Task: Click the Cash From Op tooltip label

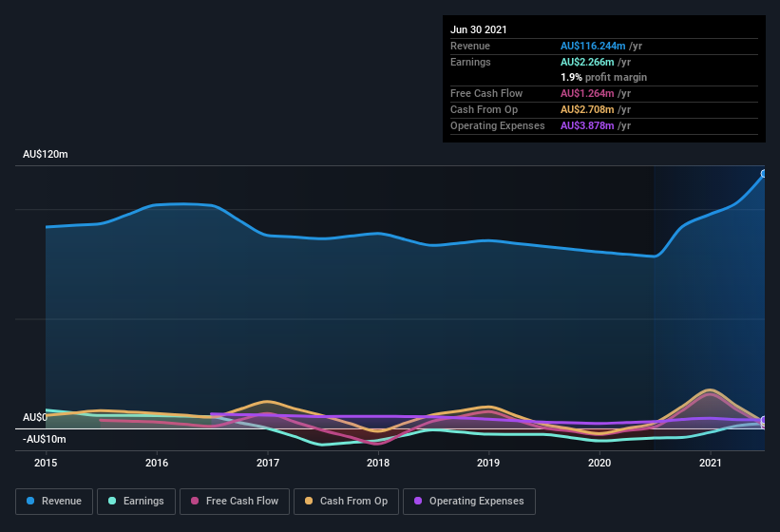Action: tap(484, 109)
